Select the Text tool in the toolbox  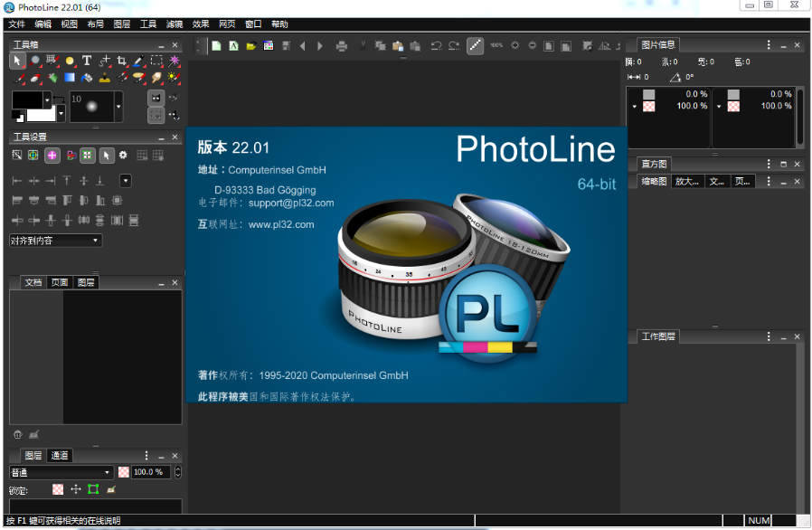pos(87,61)
